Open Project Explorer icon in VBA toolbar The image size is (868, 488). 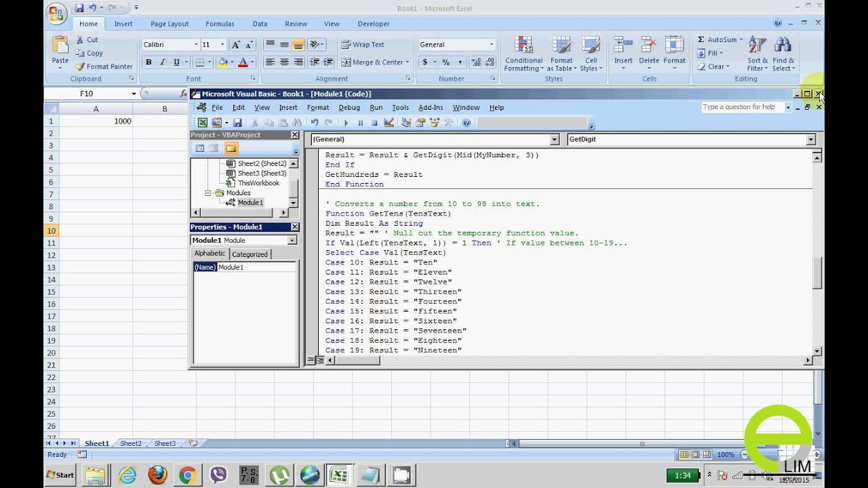[x=406, y=123]
